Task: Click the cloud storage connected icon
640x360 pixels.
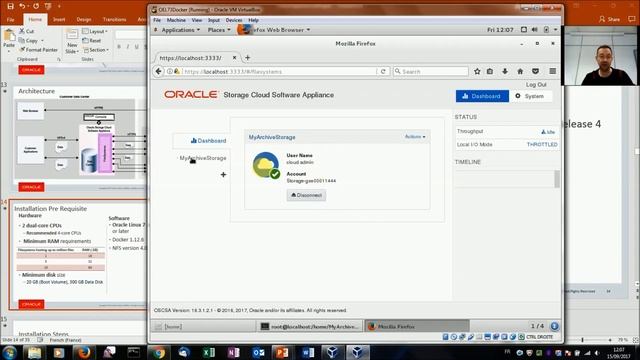Action: point(266,165)
